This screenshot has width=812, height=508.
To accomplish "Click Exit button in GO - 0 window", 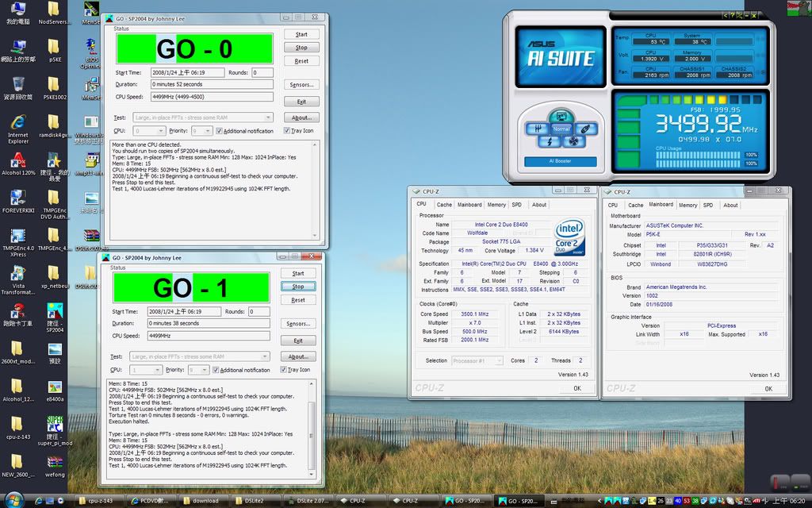I will (301, 102).
